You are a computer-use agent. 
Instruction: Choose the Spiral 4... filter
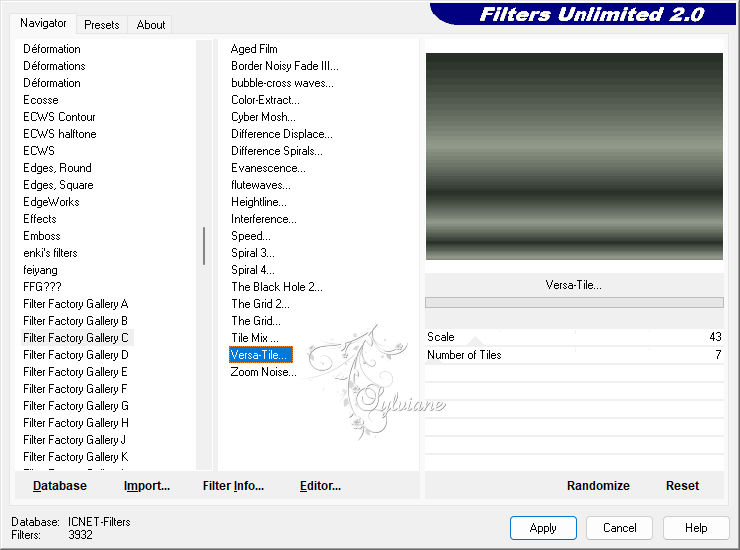tap(252, 270)
